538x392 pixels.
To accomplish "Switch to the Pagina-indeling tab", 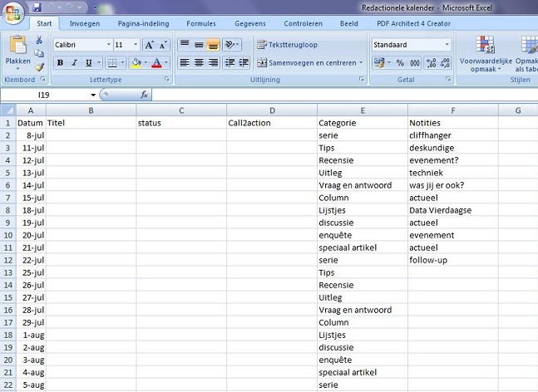I will tap(143, 23).
